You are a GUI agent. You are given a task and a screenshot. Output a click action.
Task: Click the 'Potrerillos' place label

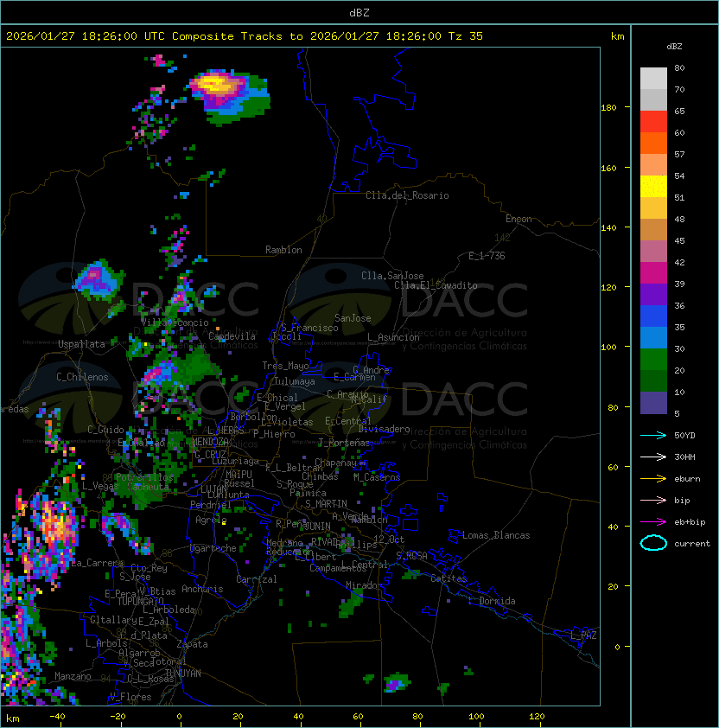pyautogui.click(x=144, y=477)
